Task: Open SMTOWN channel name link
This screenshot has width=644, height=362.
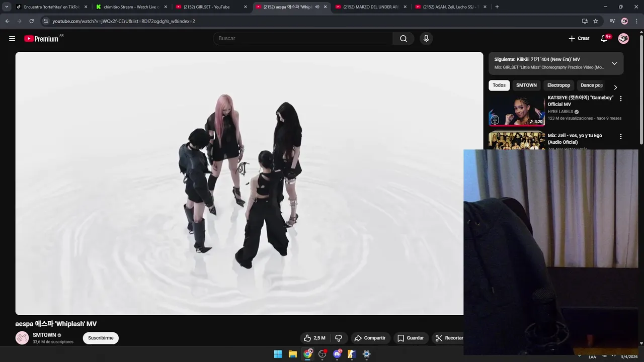Action: click(44, 335)
